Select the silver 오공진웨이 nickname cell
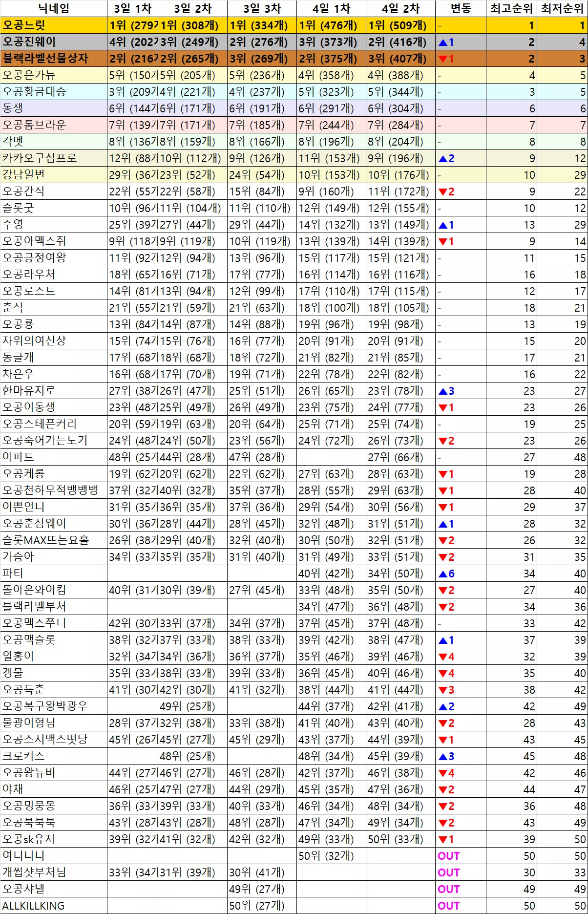 (x=54, y=42)
